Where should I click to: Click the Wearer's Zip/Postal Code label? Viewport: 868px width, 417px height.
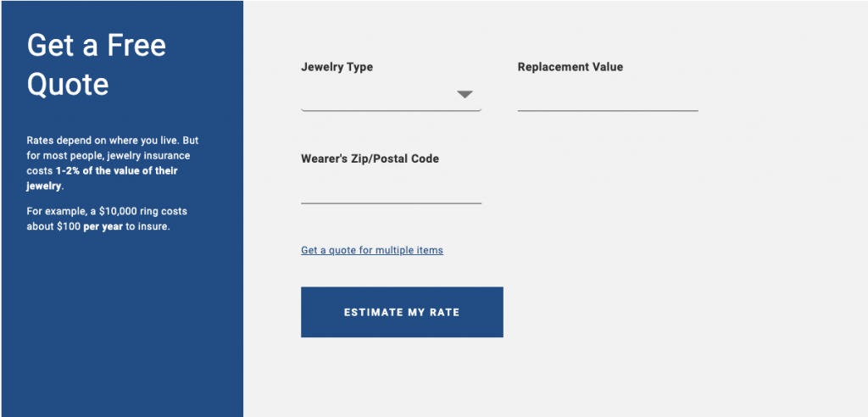point(370,158)
